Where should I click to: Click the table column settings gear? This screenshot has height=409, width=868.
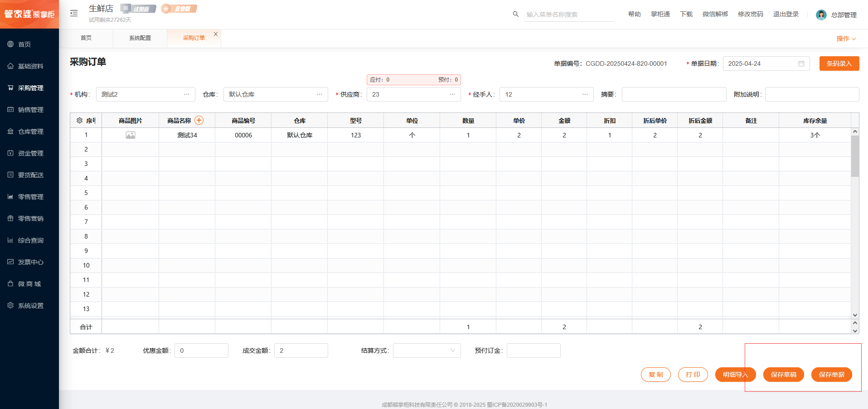(x=79, y=121)
